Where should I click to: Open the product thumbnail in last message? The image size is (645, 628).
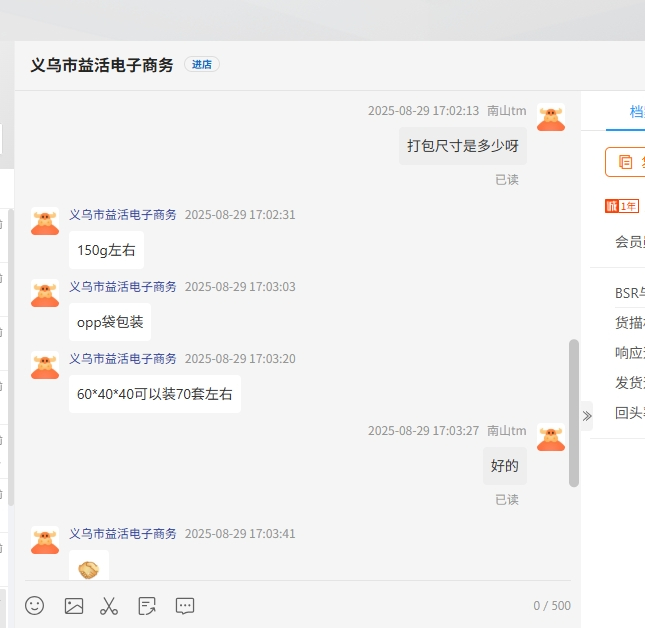[x=89, y=568]
